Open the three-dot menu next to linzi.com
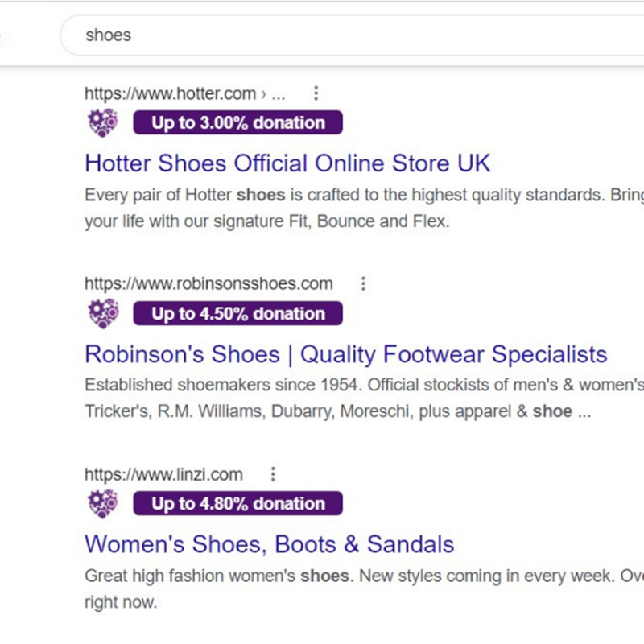 coord(274,474)
